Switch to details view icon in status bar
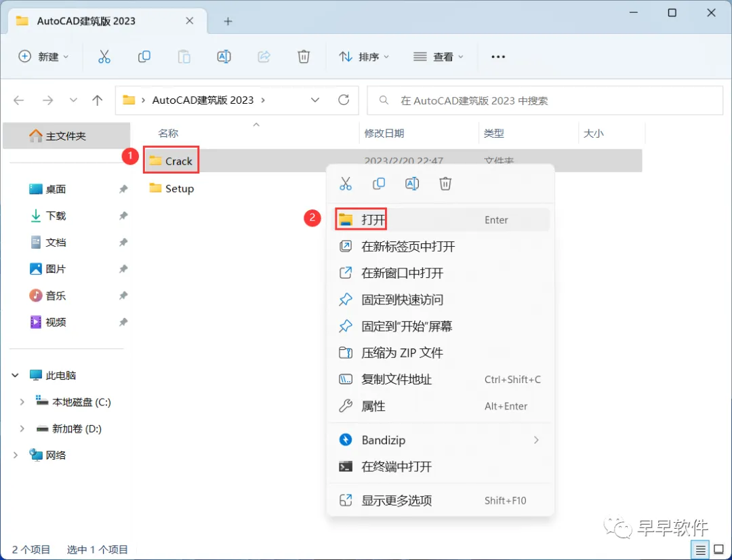Viewport: 732px width, 560px height. [x=700, y=551]
